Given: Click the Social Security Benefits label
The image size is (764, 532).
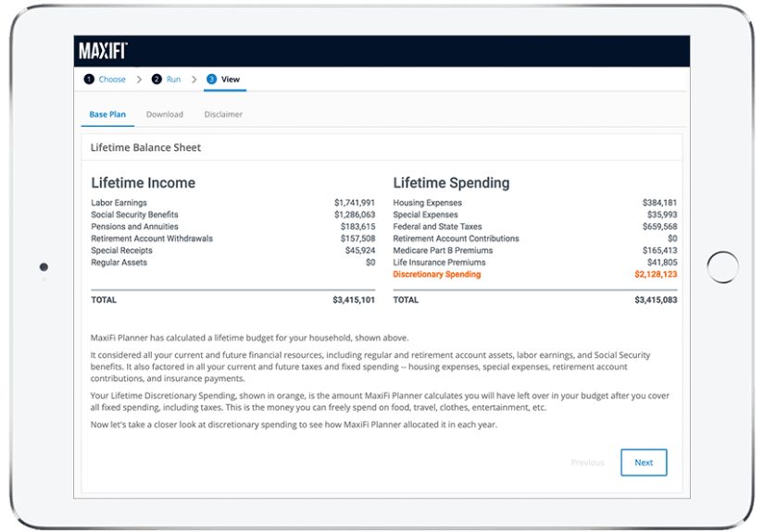Looking at the screenshot, I should pos(134,215).
